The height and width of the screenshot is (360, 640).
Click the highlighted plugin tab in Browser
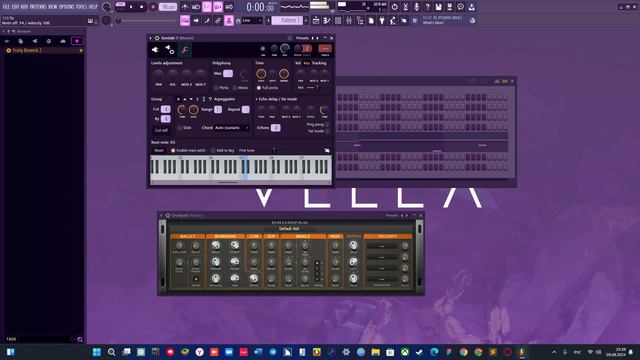(x=77, y=41)
